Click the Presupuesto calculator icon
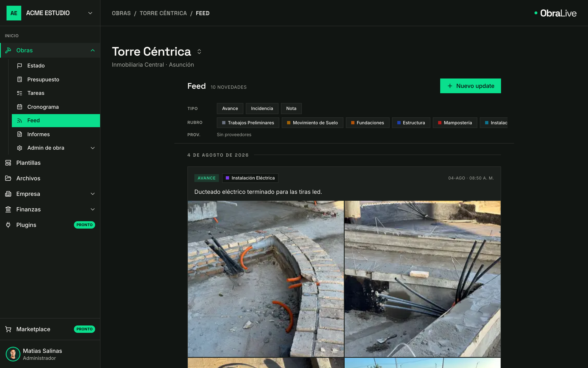The height and width of the screenshot is (368, 588). pos(20,79)
